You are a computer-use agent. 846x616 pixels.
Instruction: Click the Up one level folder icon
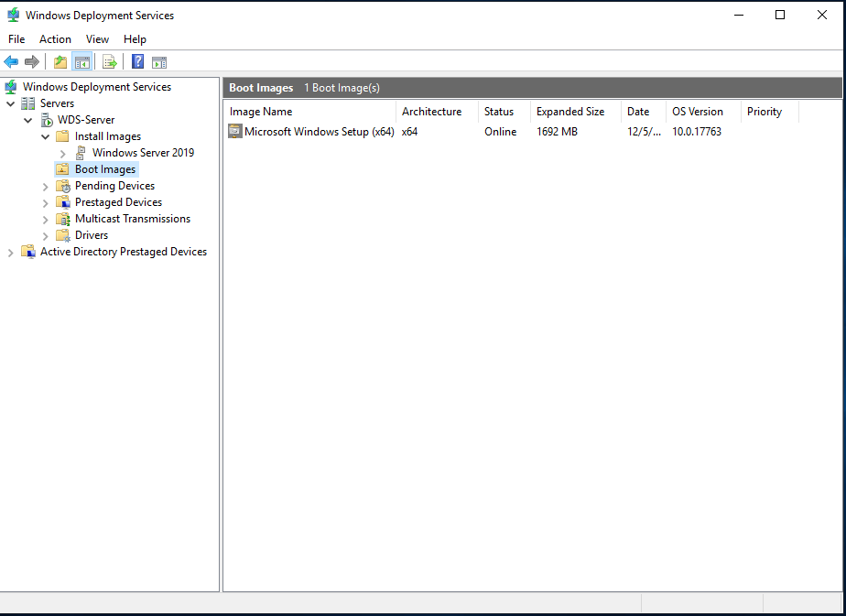tap(60, 62)
